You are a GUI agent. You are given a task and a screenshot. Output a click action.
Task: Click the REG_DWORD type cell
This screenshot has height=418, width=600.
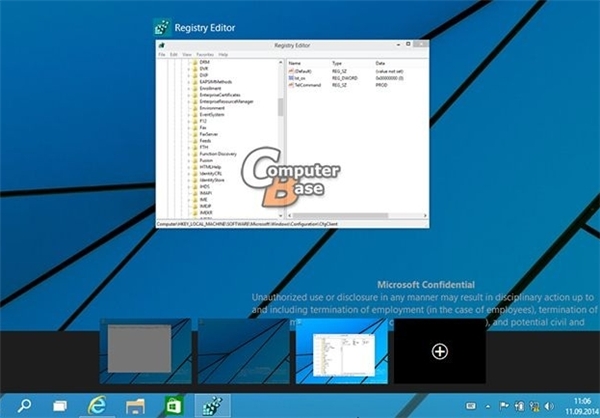coord(344,78)
